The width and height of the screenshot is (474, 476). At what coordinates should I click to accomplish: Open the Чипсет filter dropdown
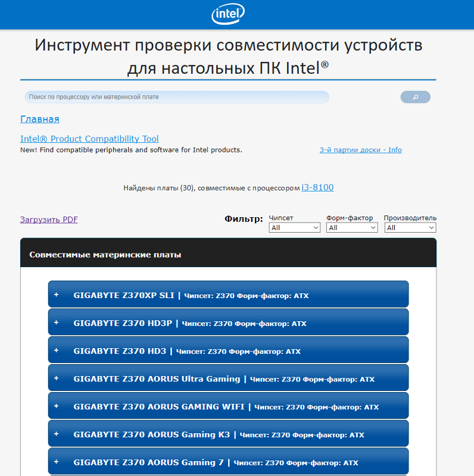click(294, 228)
